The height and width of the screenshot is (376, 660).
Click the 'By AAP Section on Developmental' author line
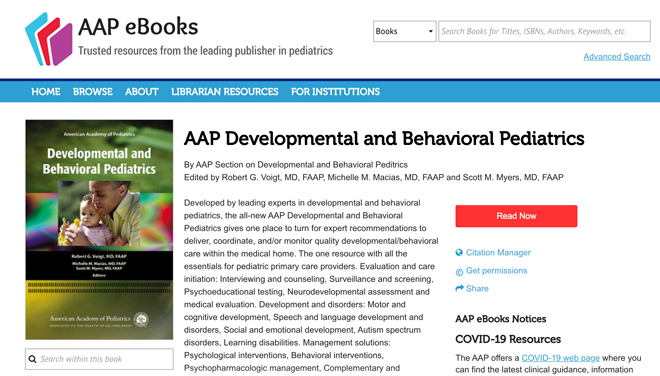(295, 165)
